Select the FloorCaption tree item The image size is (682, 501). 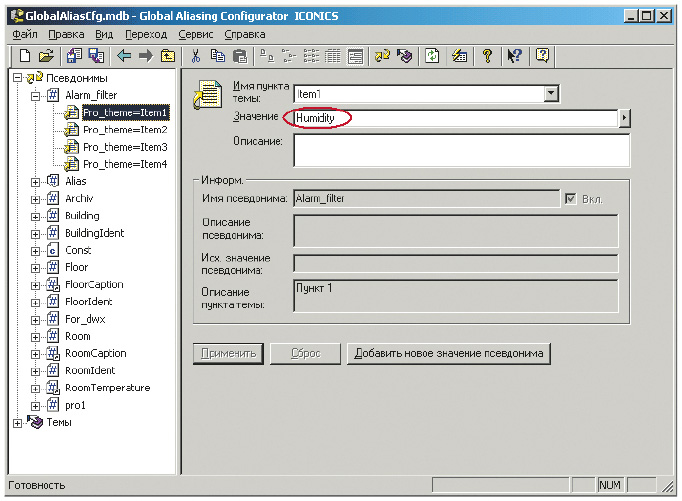pos(94,285)
